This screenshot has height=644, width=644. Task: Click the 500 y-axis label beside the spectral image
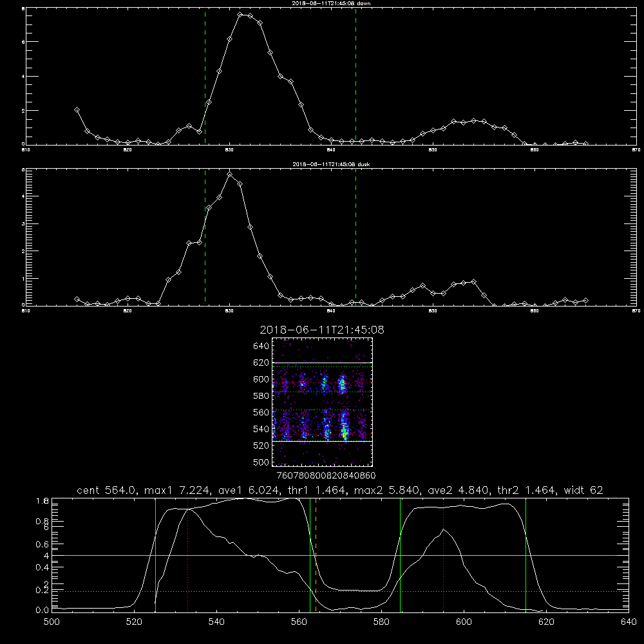pyautogui.click(x=261, y=462)
